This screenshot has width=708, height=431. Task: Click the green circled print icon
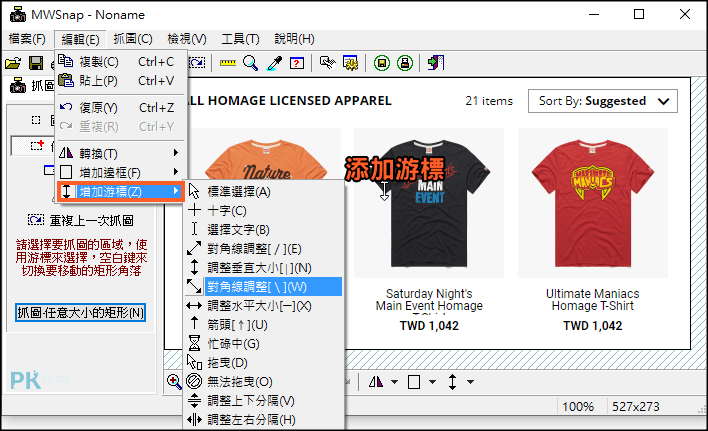[x=405, y=63]
